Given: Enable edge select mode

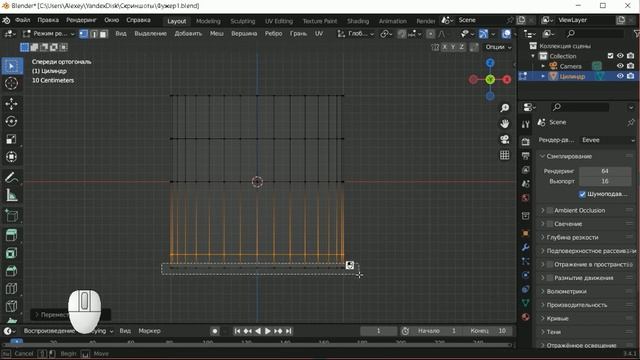Looking at the screenshot, I should [x=94, y=34].
